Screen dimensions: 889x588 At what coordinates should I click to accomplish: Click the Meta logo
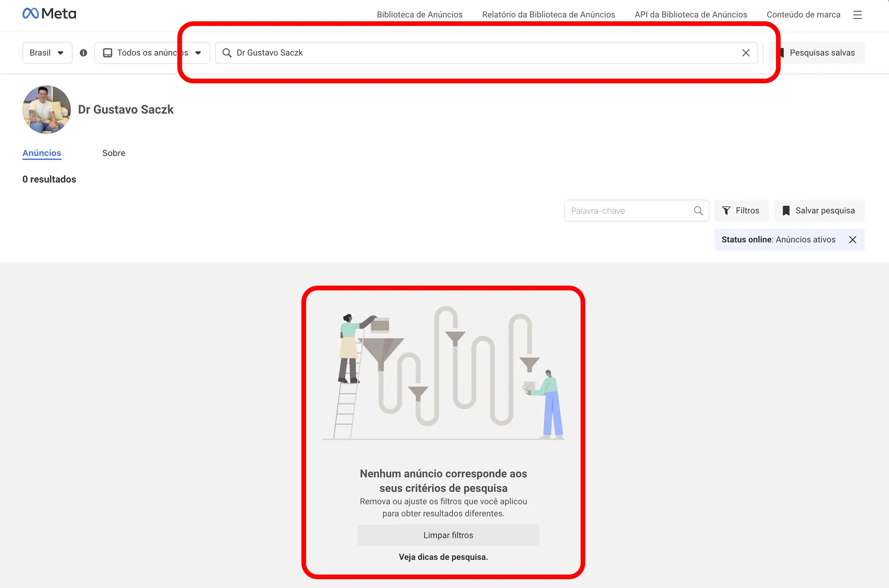point(49,14)
